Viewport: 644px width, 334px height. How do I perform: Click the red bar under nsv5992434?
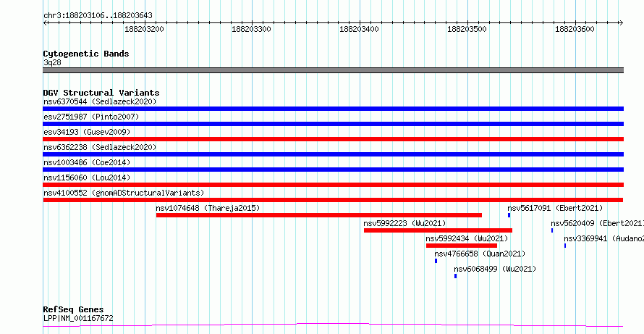tap(462, 246)
